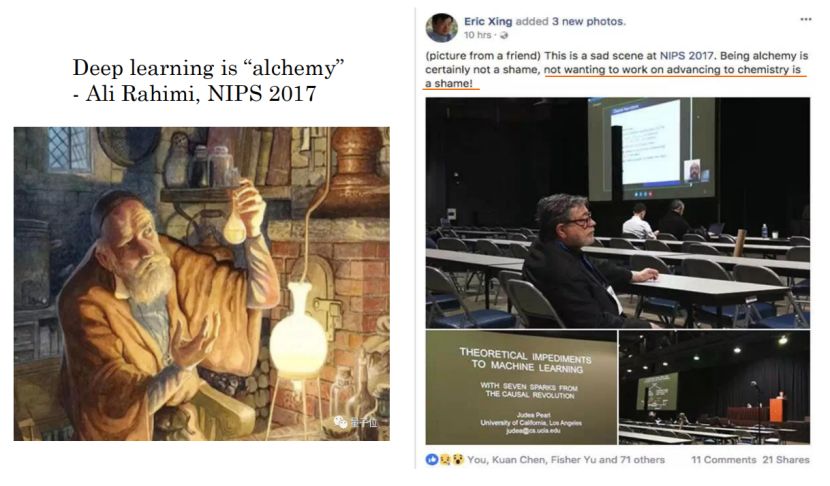Click the alchemist painting image
The image size is (830, 486).
(202, 284)
